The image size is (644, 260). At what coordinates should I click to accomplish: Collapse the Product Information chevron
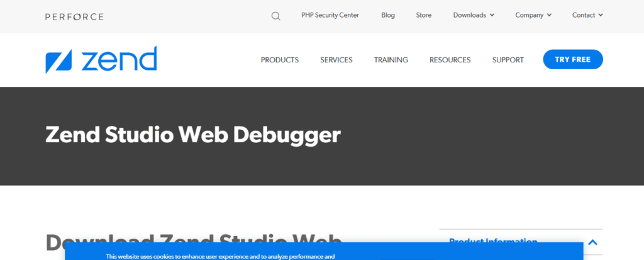coord(592,242)
